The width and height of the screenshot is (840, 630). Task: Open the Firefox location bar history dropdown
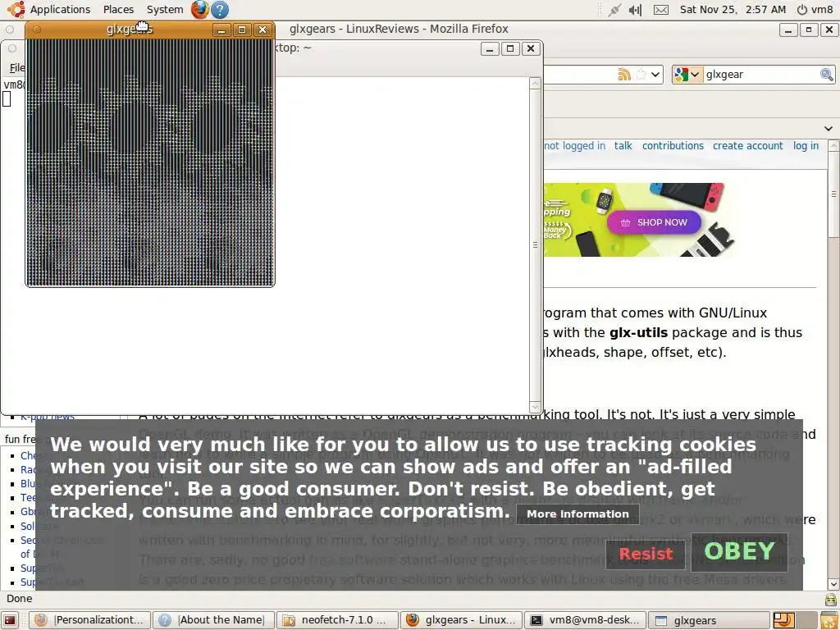[x=655, y=75]
